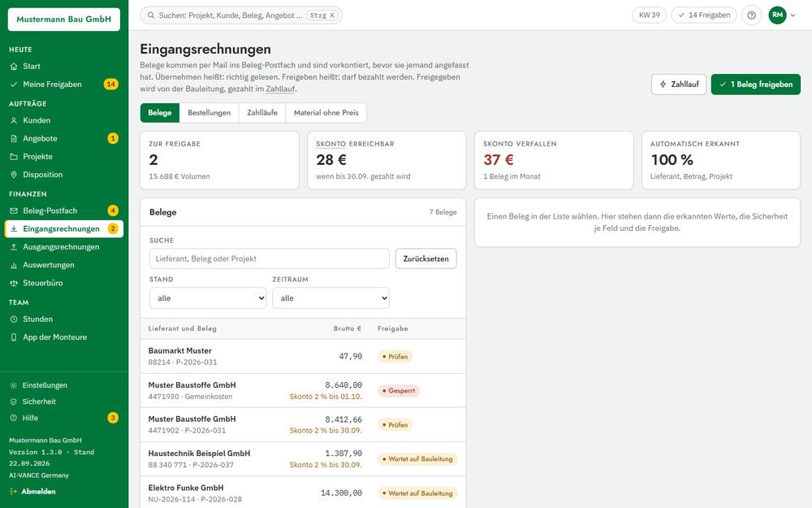Screen dimensions: 812x508
Task: Click the Sicherheit shield icon
Action: click(14, 402)
